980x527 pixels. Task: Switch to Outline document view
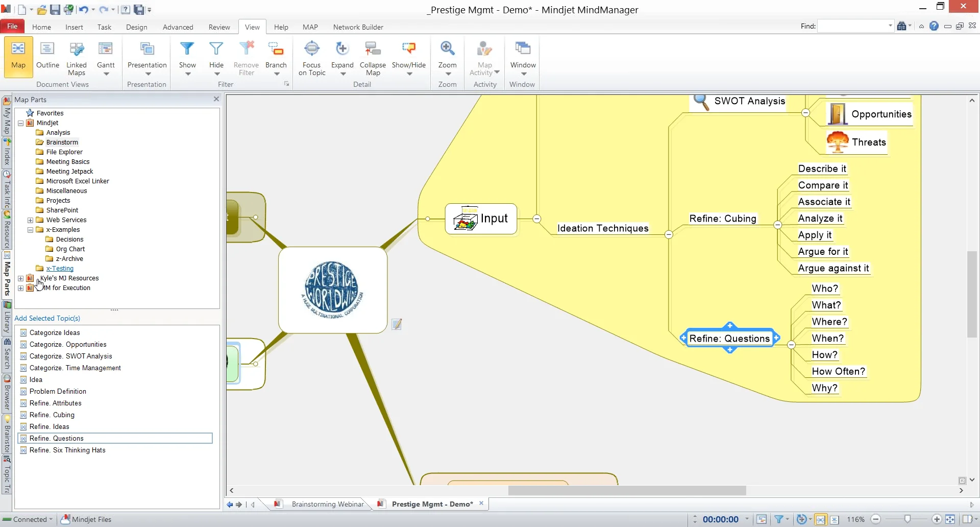[x=47, y=56]
